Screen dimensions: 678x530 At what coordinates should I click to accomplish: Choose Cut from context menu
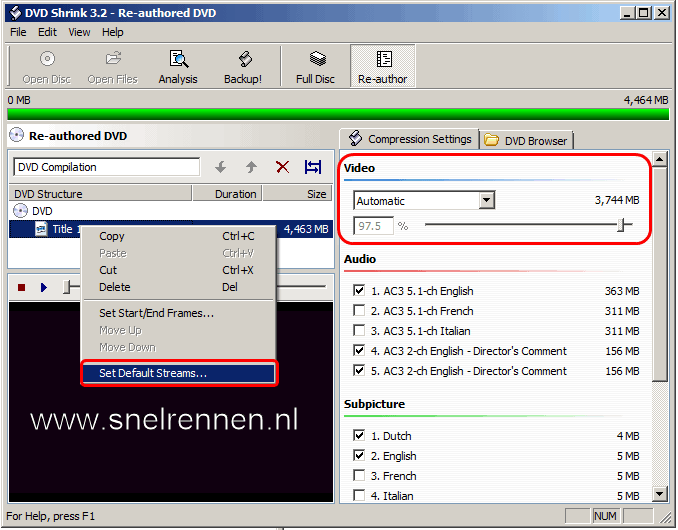click(x=178, y=270)
